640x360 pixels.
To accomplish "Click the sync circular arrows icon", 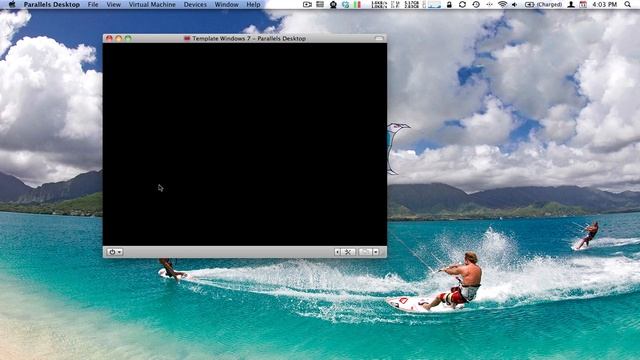I will (x=462, y=4).
